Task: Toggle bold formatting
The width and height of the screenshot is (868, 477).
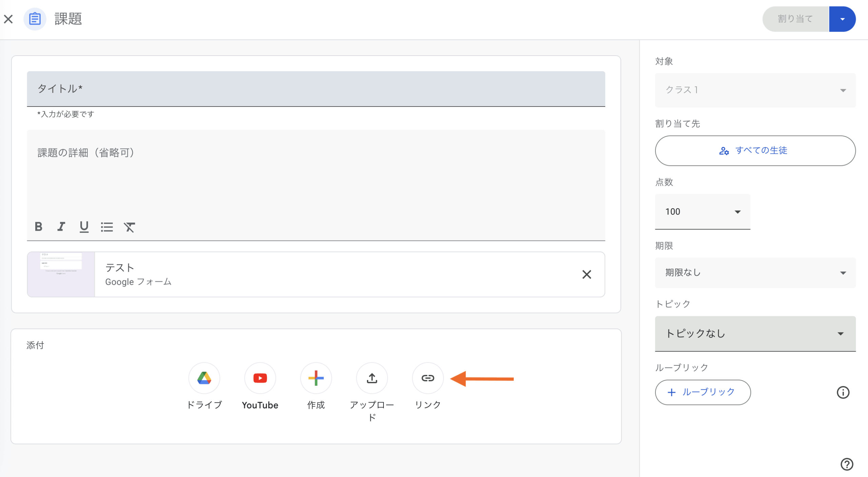Action: (39, 226)
